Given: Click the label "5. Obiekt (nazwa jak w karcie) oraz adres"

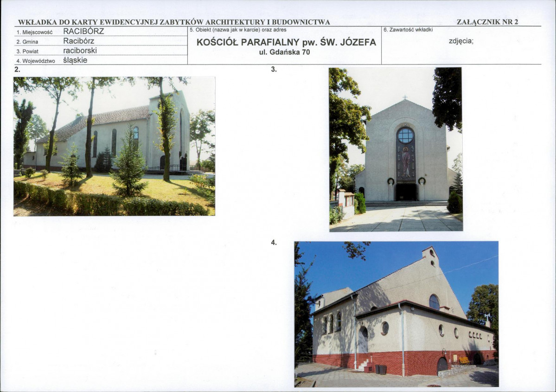Looking at the screenshot, I should (x=238, y=30).
